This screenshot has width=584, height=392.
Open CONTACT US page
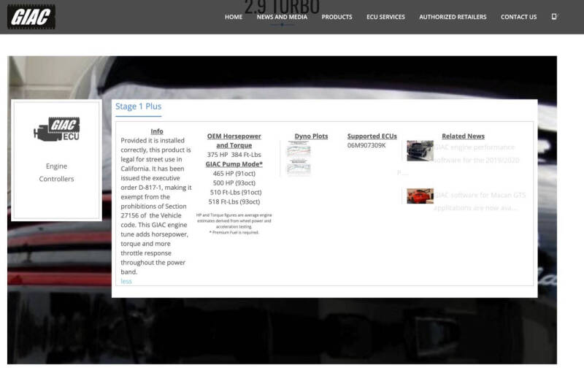tap(518, 17)
